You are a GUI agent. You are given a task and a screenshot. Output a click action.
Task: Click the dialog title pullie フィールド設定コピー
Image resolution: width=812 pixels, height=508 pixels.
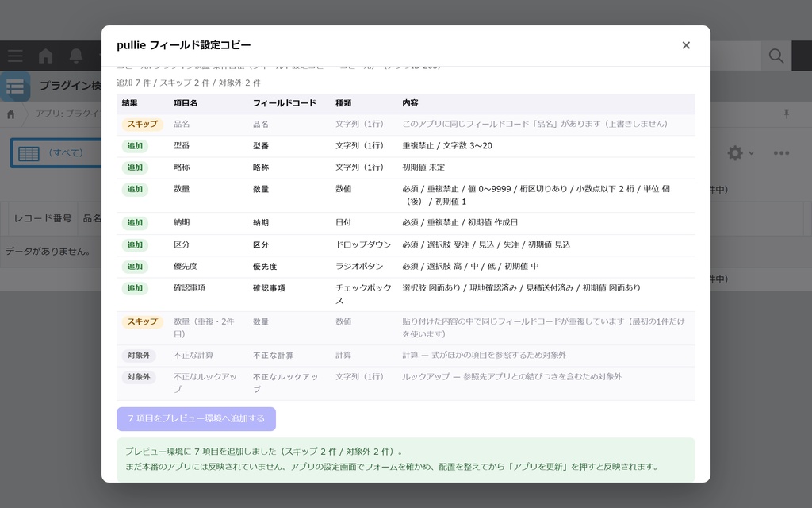[x=184, y=45]
